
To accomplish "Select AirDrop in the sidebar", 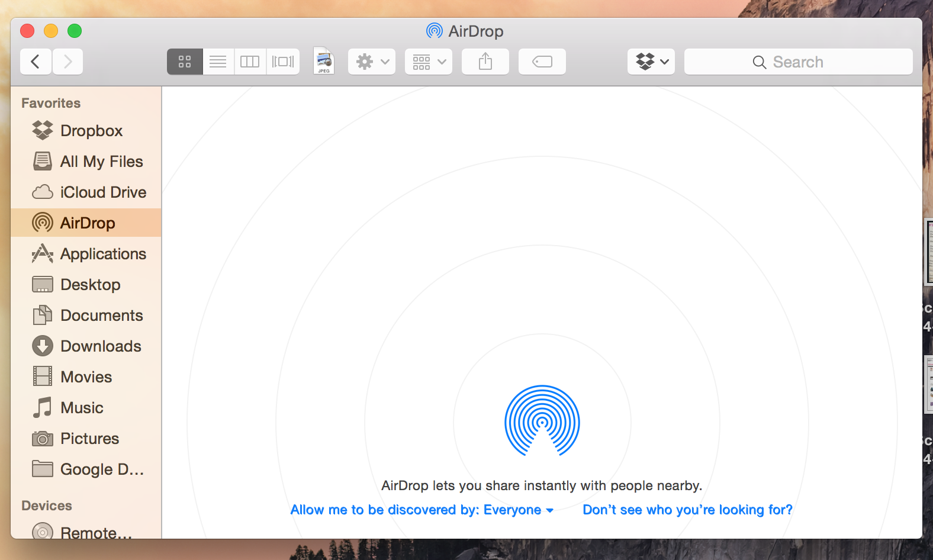I will tap(86, 223).
